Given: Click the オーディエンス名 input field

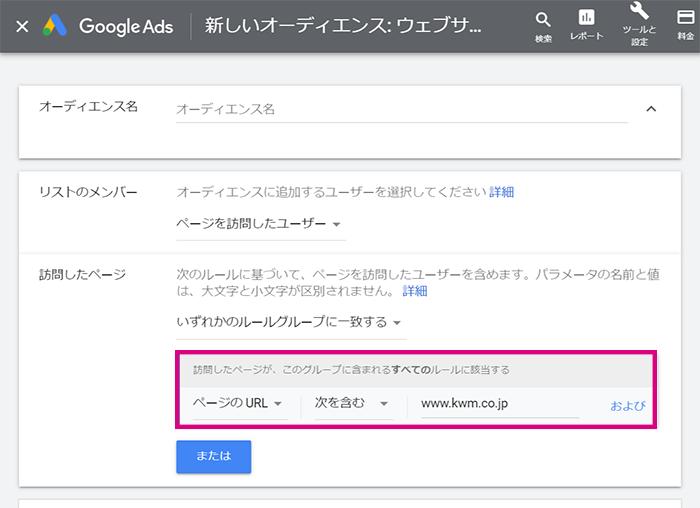Looking at the screenshot, I should [402, 110].
